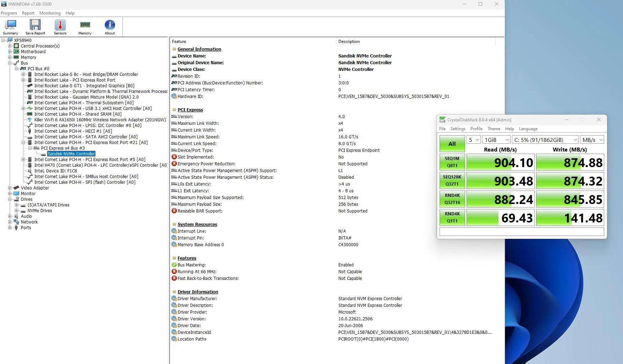
Task: Click the Drives icon in tree
Action: (16, 199)
